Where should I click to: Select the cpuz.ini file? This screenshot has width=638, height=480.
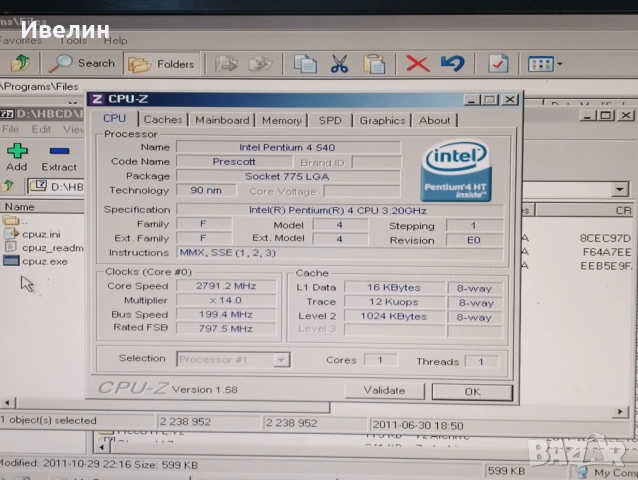click(x=33, y=234)
